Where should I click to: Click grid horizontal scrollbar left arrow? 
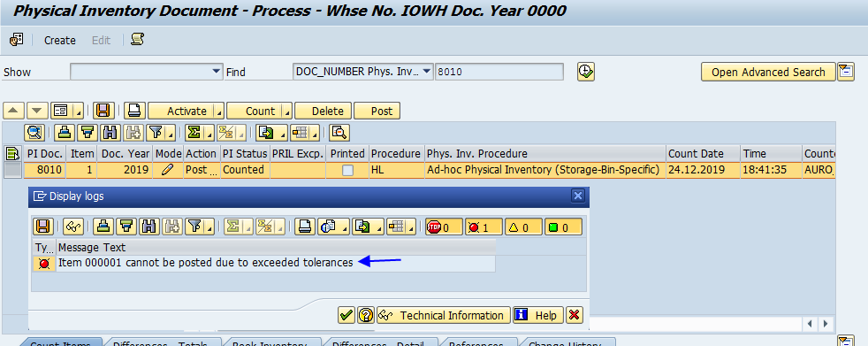pos(810,323)
